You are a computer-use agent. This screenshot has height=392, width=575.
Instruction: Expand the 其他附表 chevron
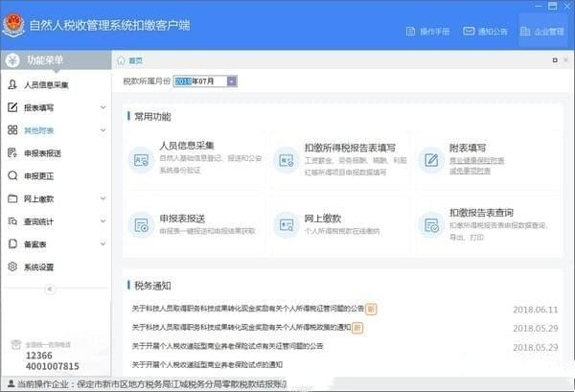coord(103,129)
